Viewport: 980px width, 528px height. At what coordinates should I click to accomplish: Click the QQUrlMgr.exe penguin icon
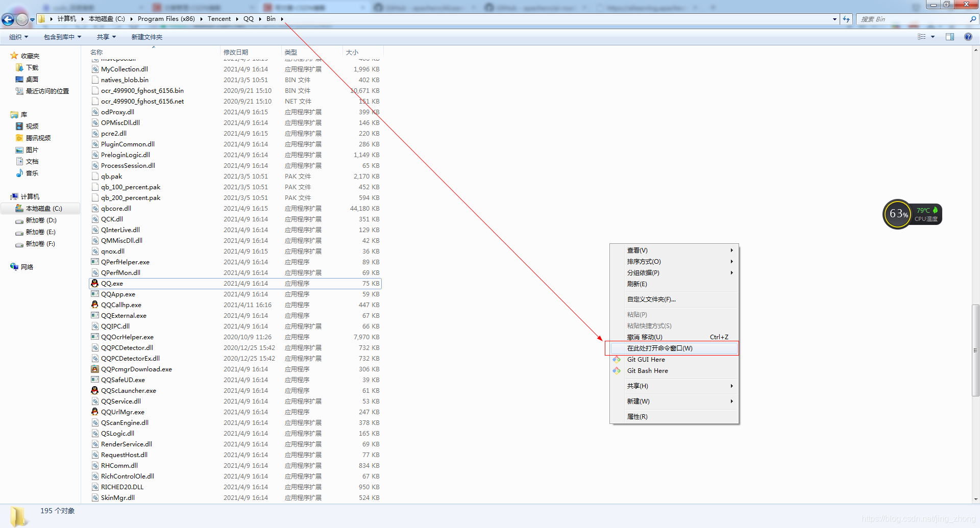[94, 412]
